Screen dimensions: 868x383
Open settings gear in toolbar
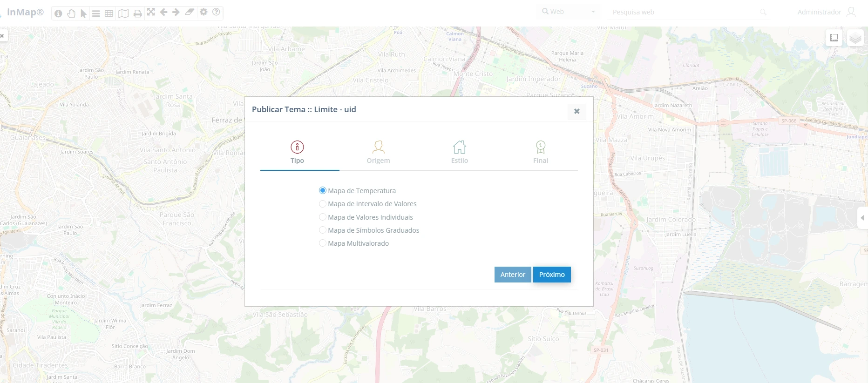pyautogui.click(x=203, y=12)
